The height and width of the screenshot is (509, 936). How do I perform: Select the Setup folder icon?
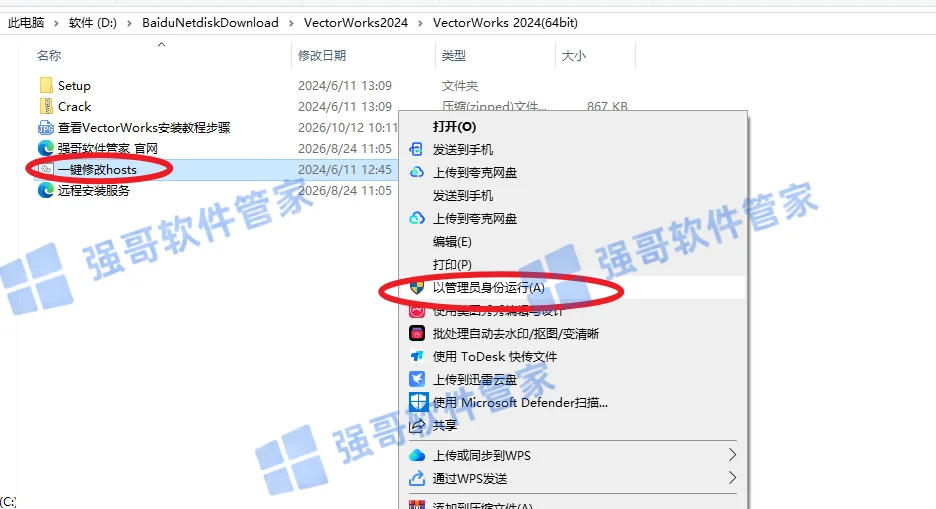(x=46, y=85)
